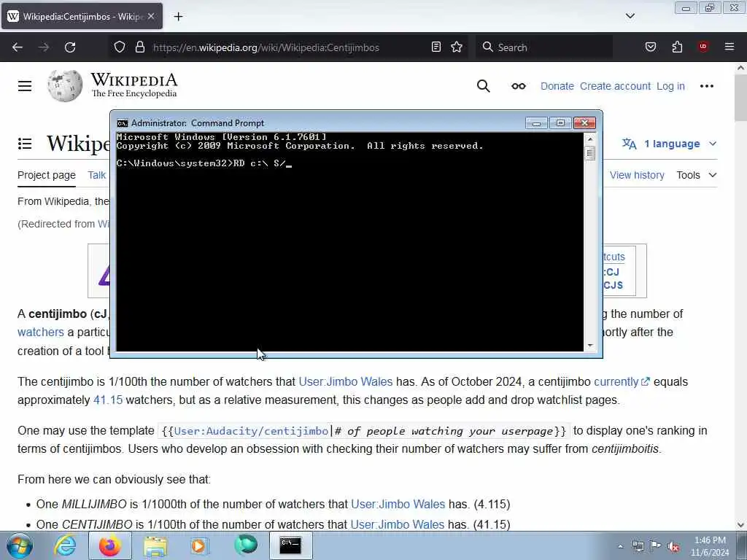The image size is (747, 560).
Task: Click Create account link
Action: pyautogui.click(x=615, y=86)
